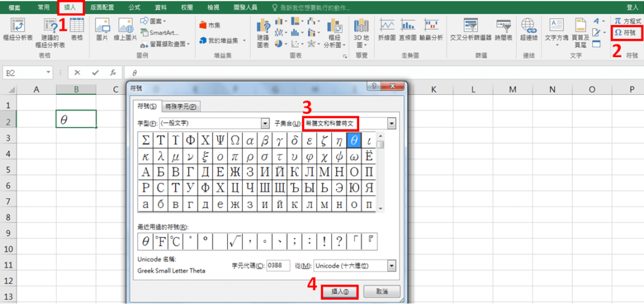Viewport: 644px width, 308px height.
Task: Click the symbol grid vertical scrollbar
Action: click(x=380, y=176)
